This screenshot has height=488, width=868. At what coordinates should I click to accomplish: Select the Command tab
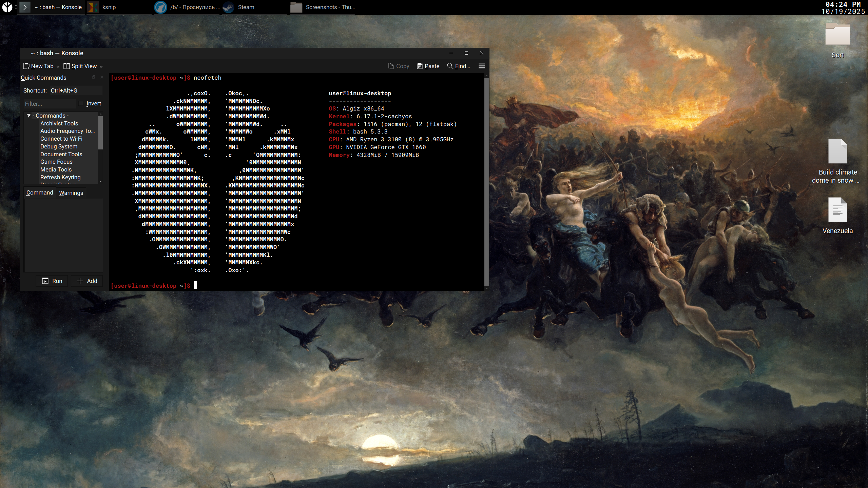coord(40,192)
